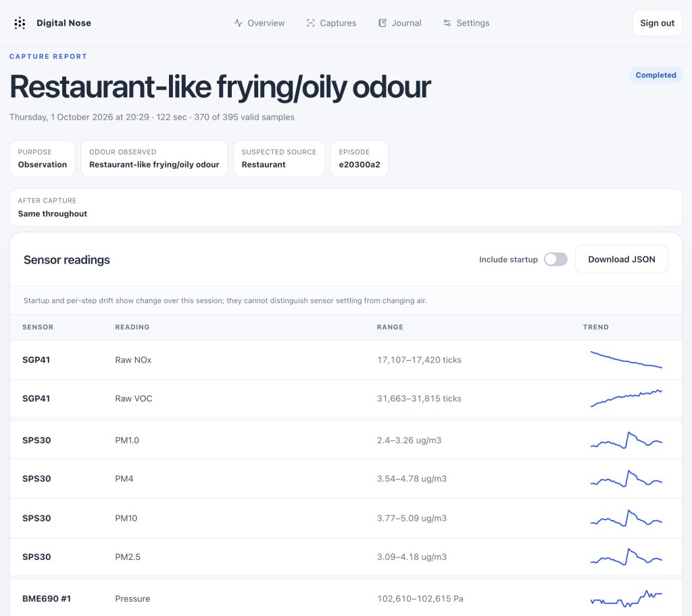Select the Raw VOC reading cell
Viewport: 692px width, 616px height.
tap(134, 399)
